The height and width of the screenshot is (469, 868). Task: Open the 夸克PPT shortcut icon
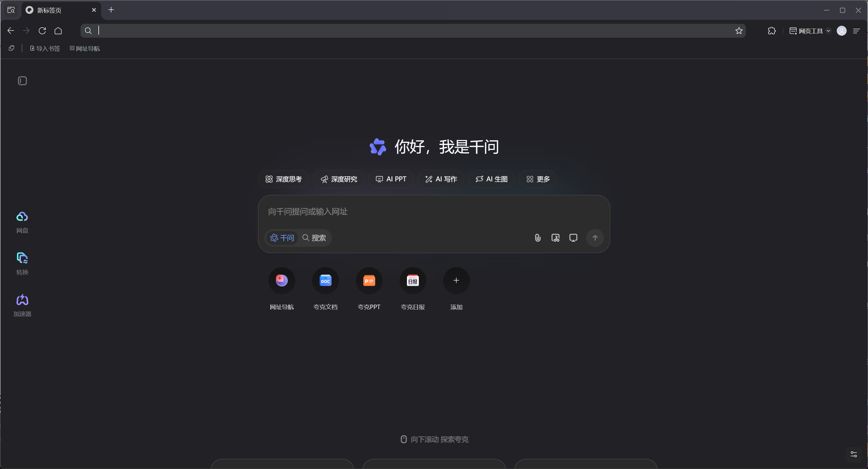pyautogui.click(x=369, y=281)
